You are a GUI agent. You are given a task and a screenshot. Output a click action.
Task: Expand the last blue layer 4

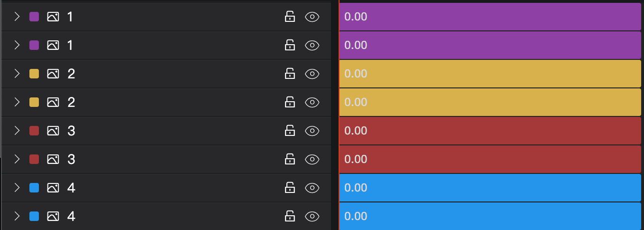pos(17,217)
